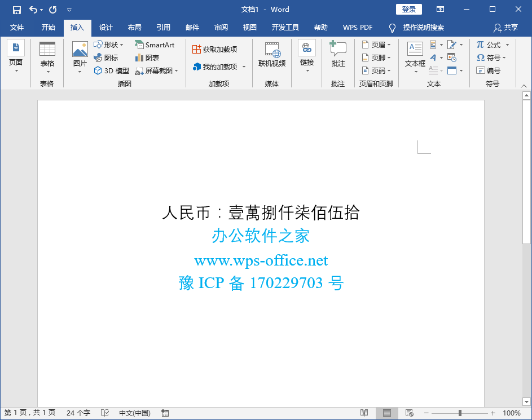Screen dimensions: 532x420
Task: Open the 页面 pages dropdown
Action: (x=16, y=56)
